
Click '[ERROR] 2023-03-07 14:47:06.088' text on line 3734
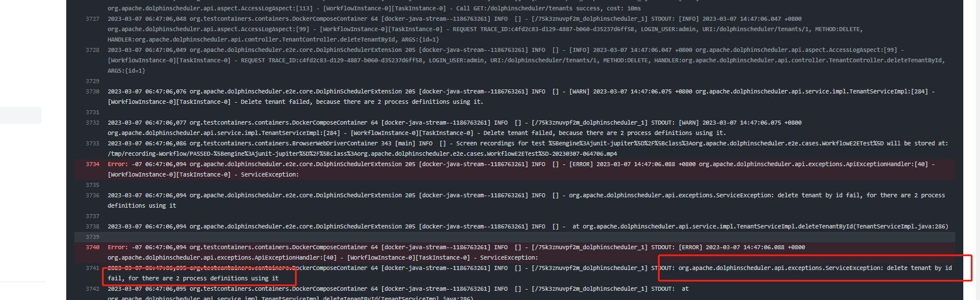(x=622, y=164)
